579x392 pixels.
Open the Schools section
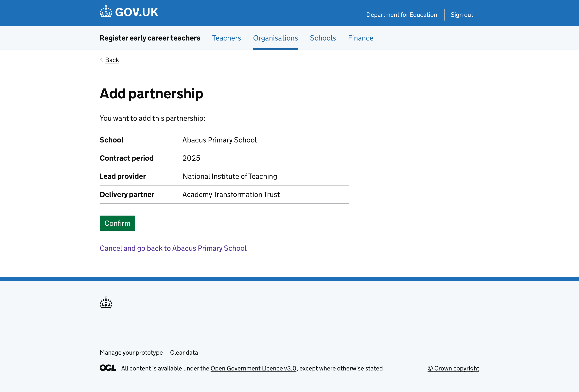pos(323,38)
